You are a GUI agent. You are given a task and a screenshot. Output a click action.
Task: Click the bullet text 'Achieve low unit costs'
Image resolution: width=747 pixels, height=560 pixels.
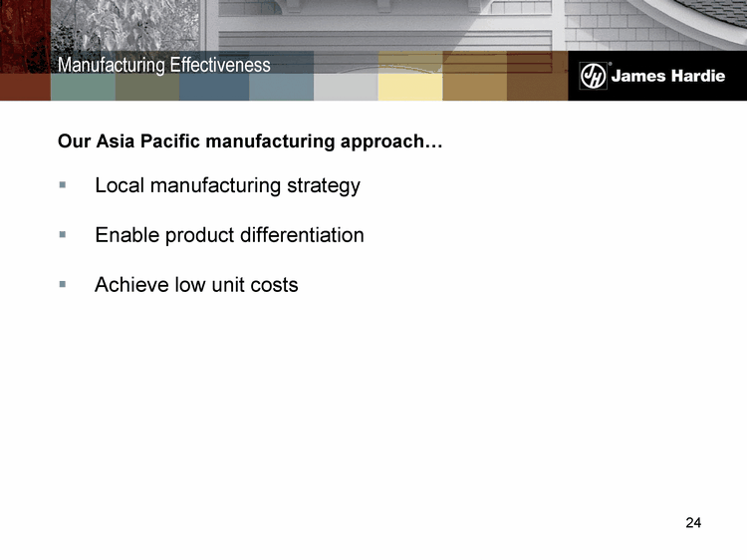pyautogui.click(x=196, y=285)
